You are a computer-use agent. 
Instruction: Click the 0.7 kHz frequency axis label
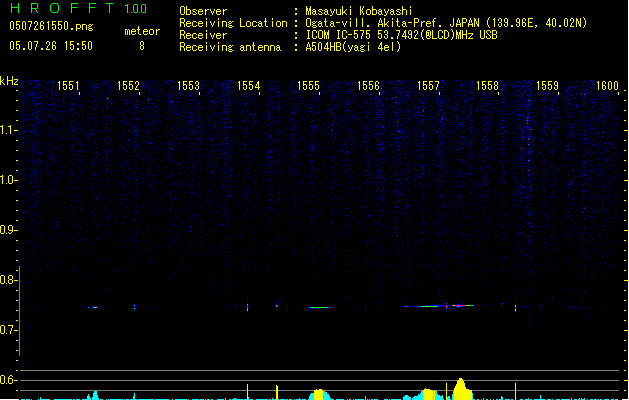(x=8, y=330)
